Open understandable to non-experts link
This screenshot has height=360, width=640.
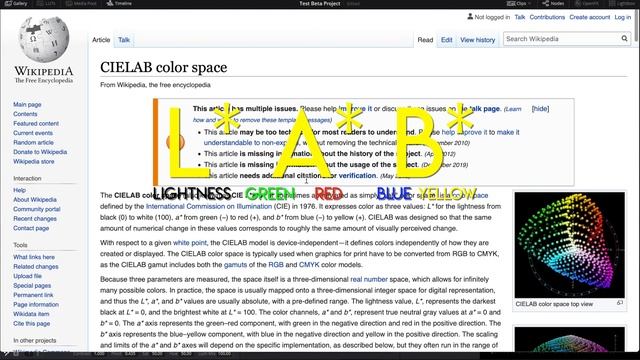point(251,142)
